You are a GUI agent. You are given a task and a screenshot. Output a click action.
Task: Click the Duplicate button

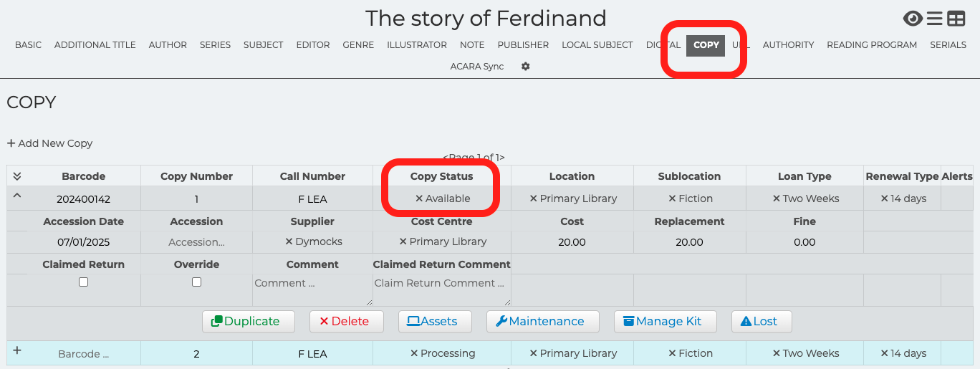(248, 322)
